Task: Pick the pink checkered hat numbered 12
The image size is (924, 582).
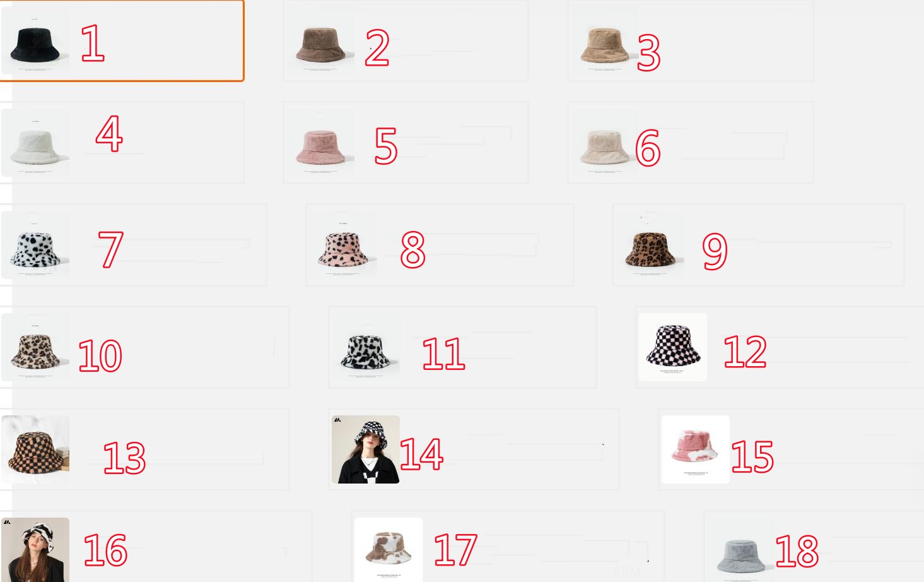Action: pos(673,347)
